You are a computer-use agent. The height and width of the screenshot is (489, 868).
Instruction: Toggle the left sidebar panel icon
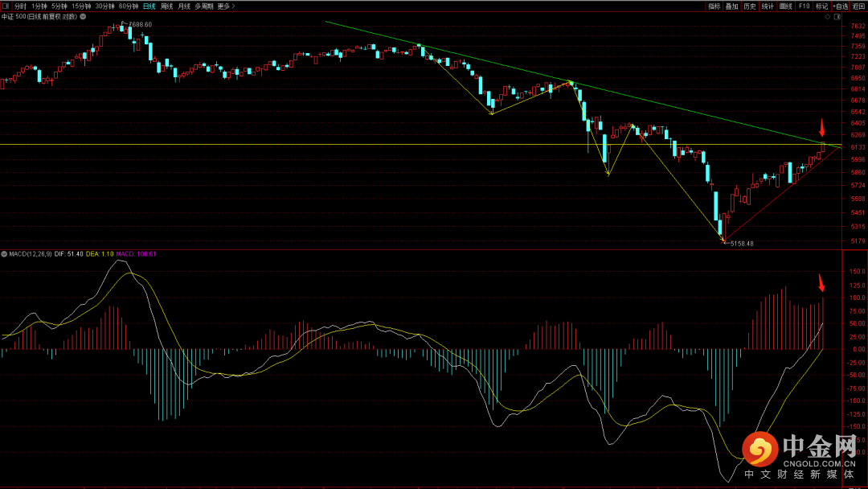pos(6,6)
